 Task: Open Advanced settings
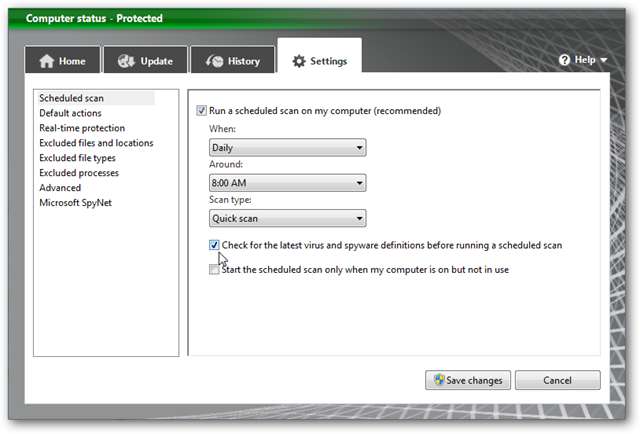[60, 188]
